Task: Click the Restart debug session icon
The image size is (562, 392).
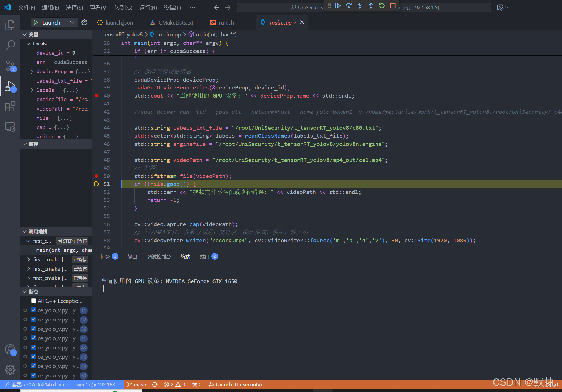Action: 381,6
